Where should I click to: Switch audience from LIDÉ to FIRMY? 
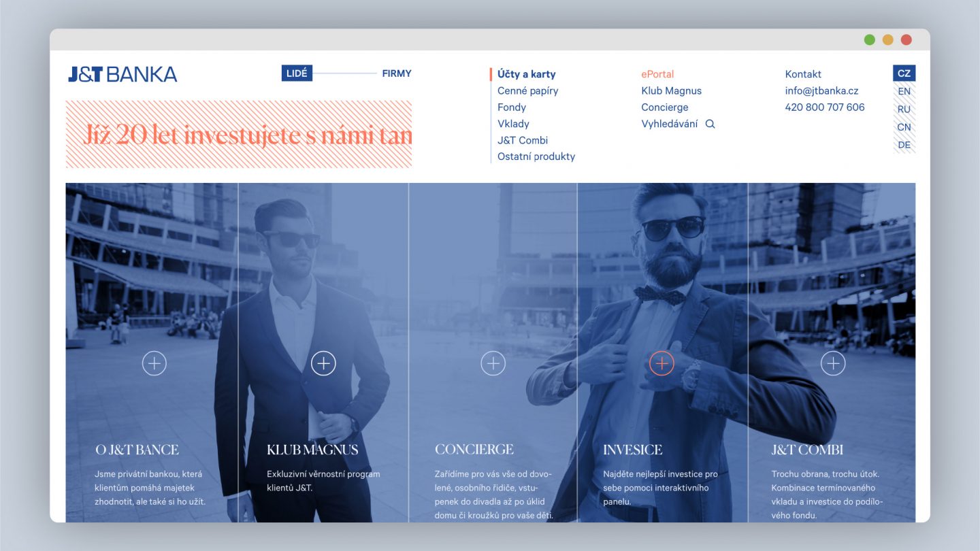(397, 73)
